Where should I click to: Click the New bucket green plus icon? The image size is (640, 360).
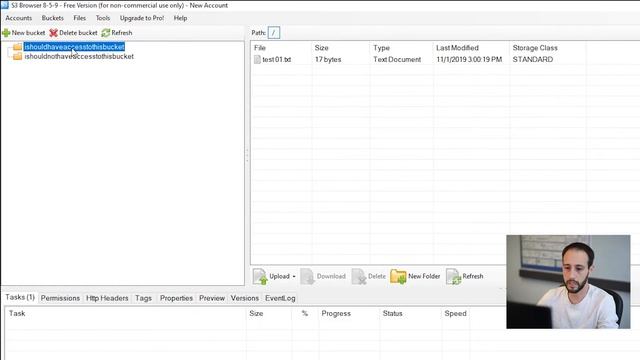point(6,33)
